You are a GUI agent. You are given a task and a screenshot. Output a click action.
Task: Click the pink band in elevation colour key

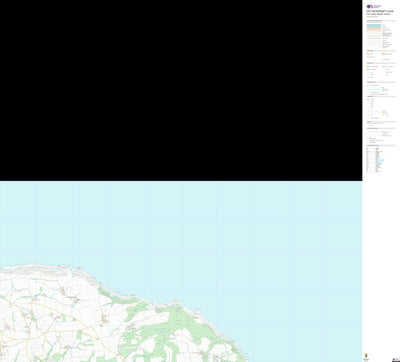click(374, 30)
